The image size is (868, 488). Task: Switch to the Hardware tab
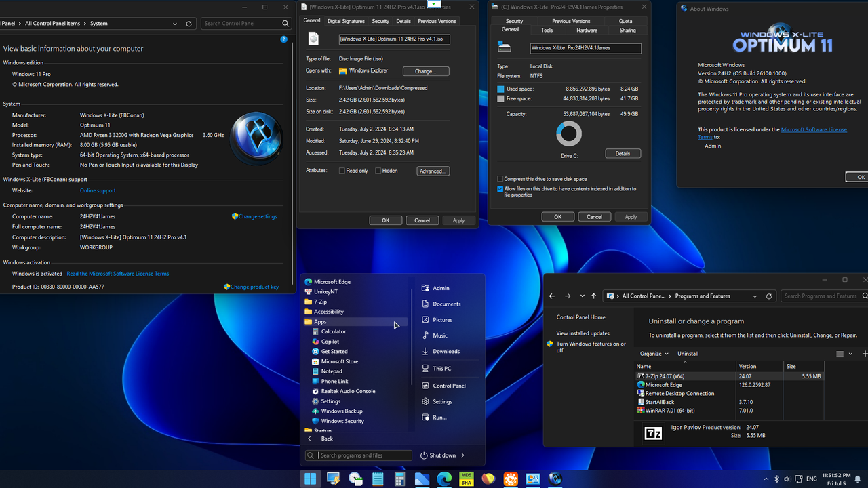(587, 30)
